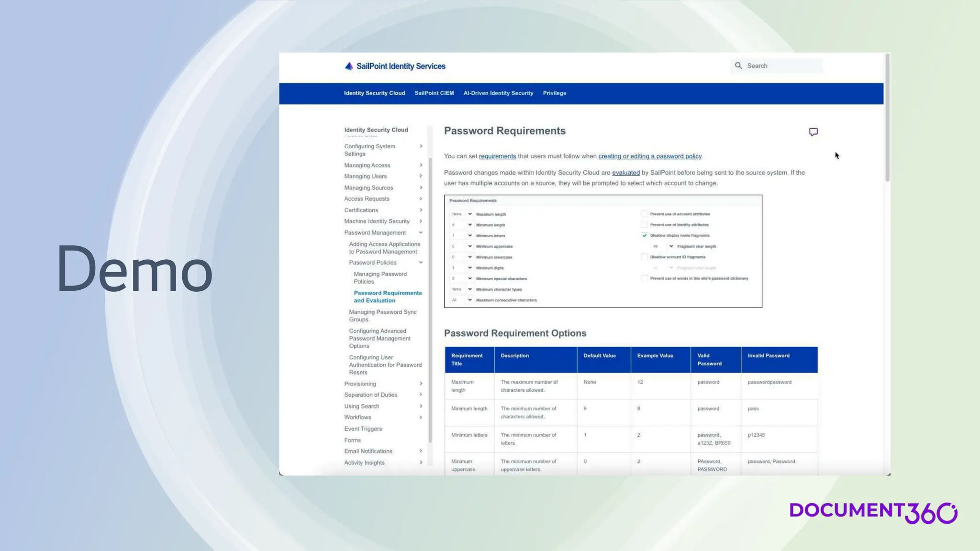Click the page vertical scrollbar
The image size is (980, 551).
click(x=887, y=118)
